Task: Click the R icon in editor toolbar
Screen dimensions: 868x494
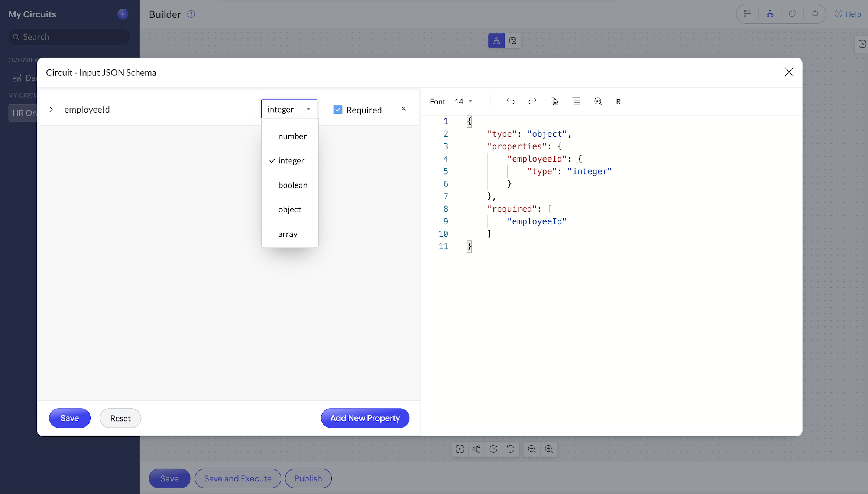Action: click(x=618, y=102)
